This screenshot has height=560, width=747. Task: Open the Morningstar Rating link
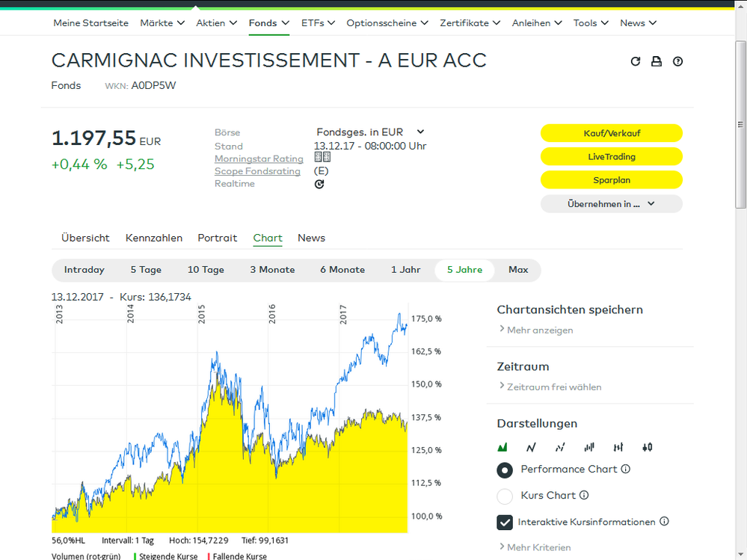(x=259, y=159)
